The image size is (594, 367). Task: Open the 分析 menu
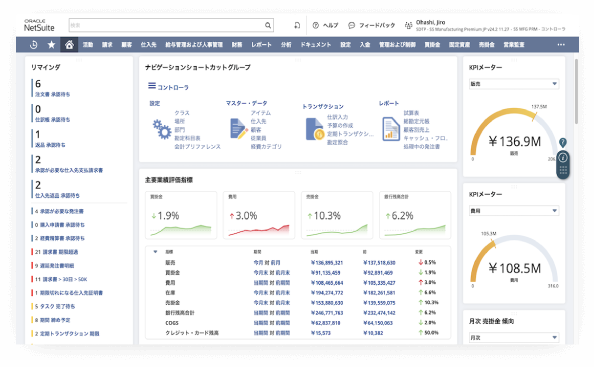tap(286, 45)
